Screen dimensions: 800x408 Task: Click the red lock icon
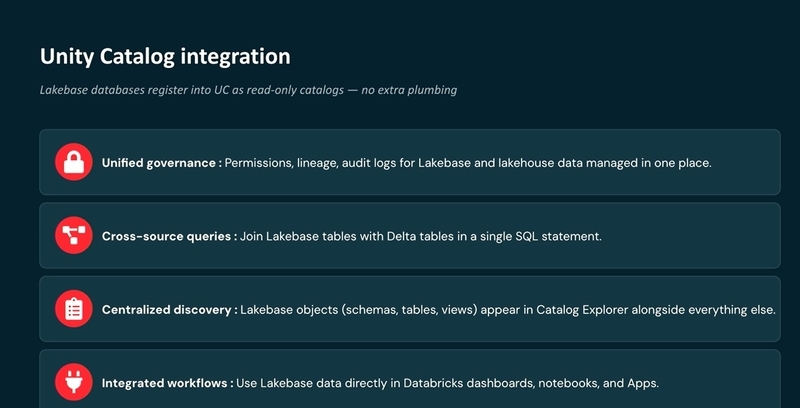[x=74, y=162]
